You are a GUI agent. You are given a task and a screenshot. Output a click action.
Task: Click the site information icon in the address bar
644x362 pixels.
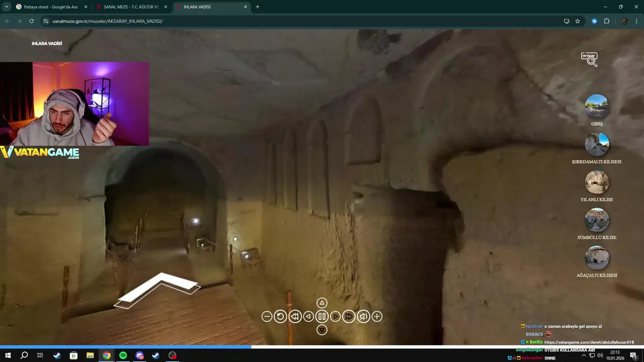click(46, 21)
